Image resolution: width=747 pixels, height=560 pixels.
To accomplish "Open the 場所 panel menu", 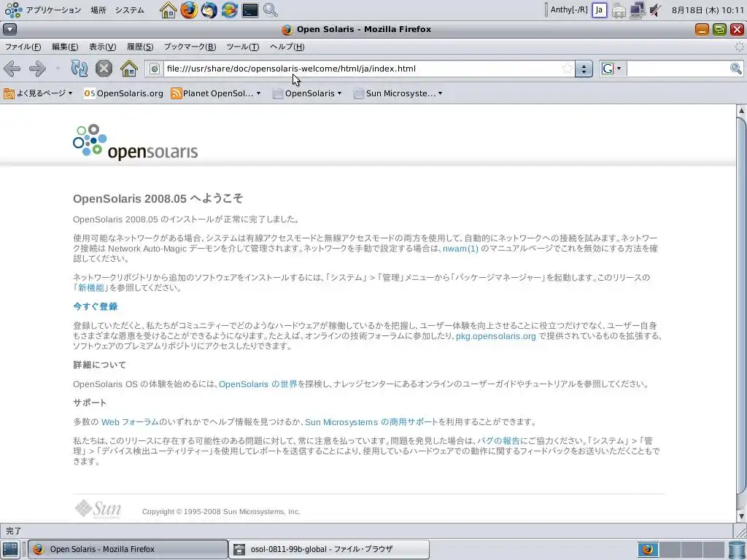I will click(98, 10).
